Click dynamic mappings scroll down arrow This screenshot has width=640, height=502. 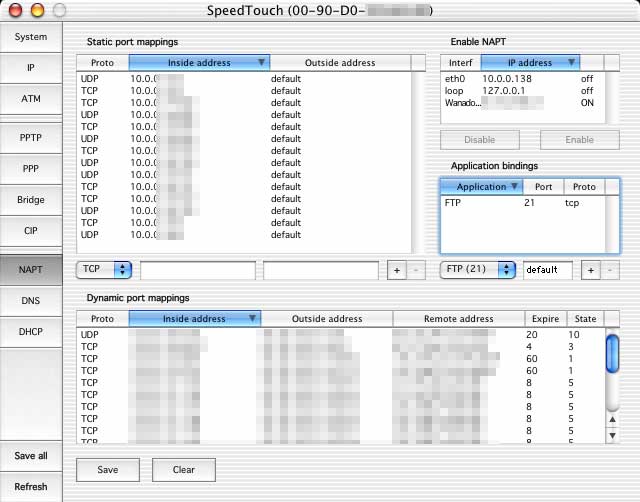pyautogui.click(x=612, y=435)
